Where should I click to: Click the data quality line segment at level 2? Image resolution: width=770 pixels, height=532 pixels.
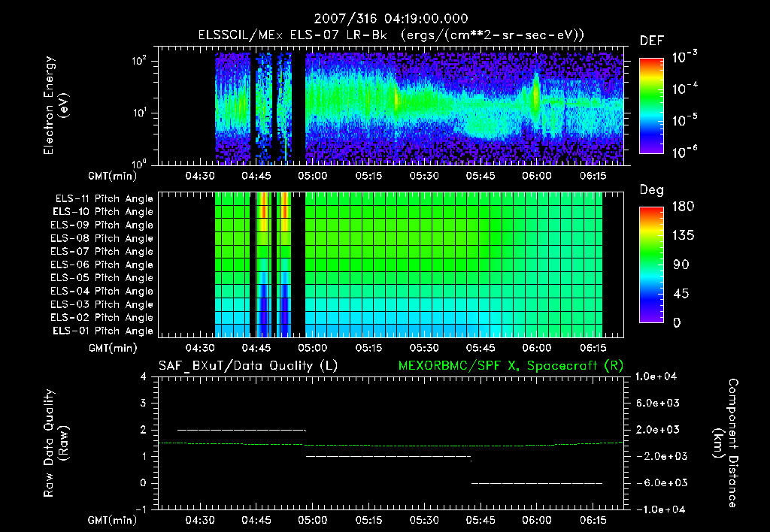tap(241, 430)
